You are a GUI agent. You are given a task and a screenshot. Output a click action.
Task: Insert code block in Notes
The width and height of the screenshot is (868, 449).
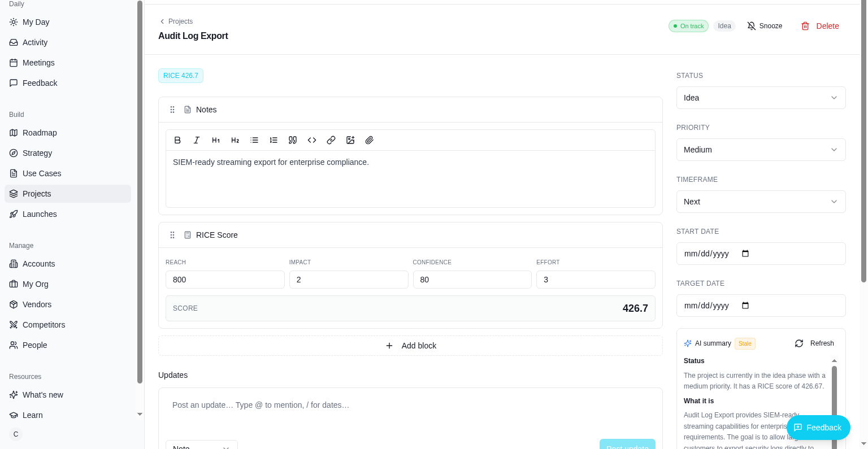[x=312, y=140]
